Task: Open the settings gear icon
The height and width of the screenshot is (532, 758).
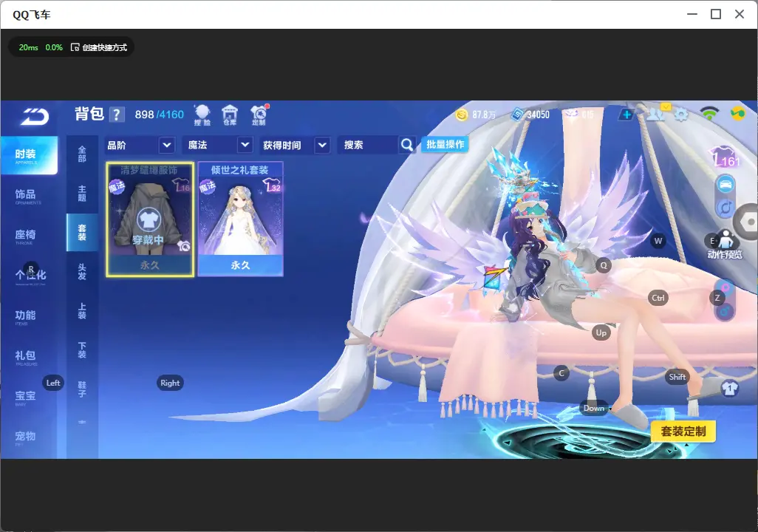Action: (x=681, y=115)
